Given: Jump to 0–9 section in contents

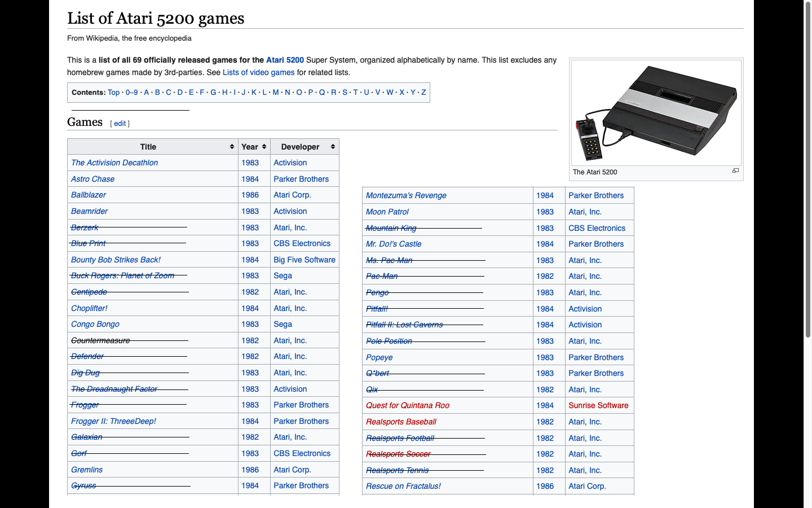Looking at the screenshot, I should click(x=131, y=93).
